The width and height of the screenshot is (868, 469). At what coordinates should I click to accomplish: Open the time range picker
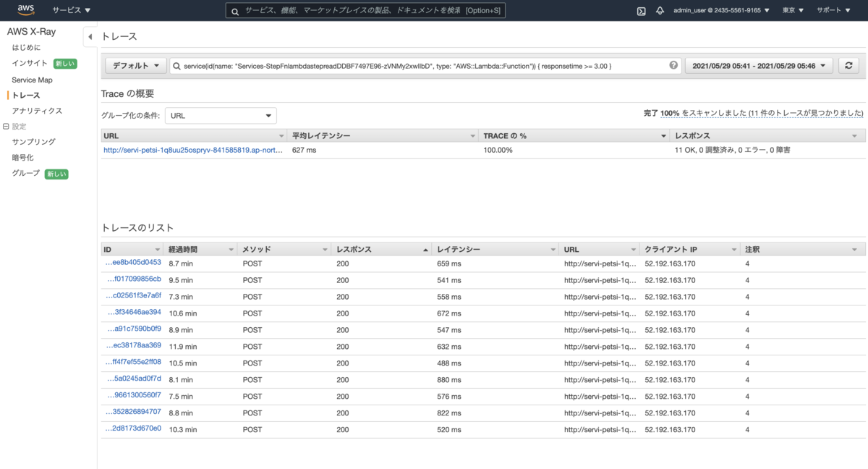pos(759,66)
